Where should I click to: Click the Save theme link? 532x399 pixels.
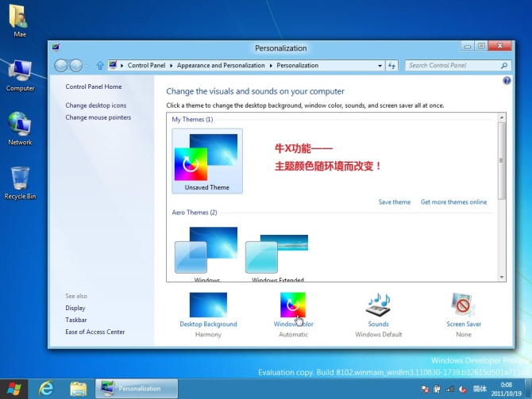click(395, 202)
